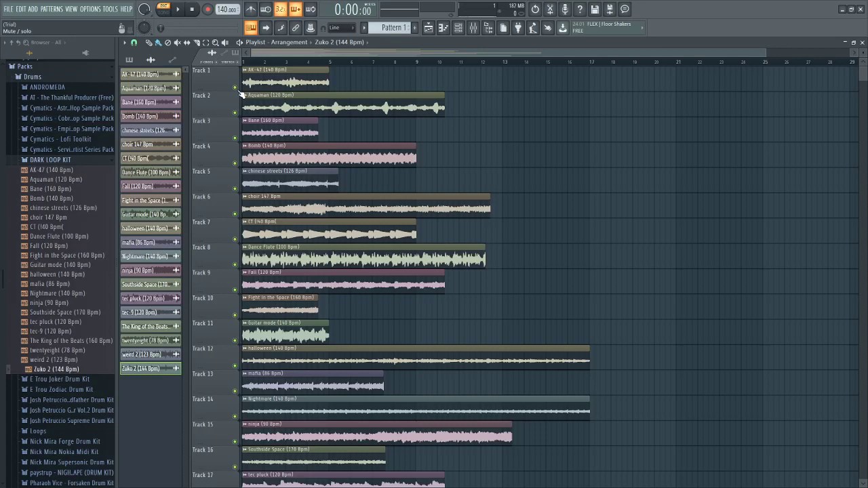
Task: Switch to SONG mode
Action: point(163,12)
